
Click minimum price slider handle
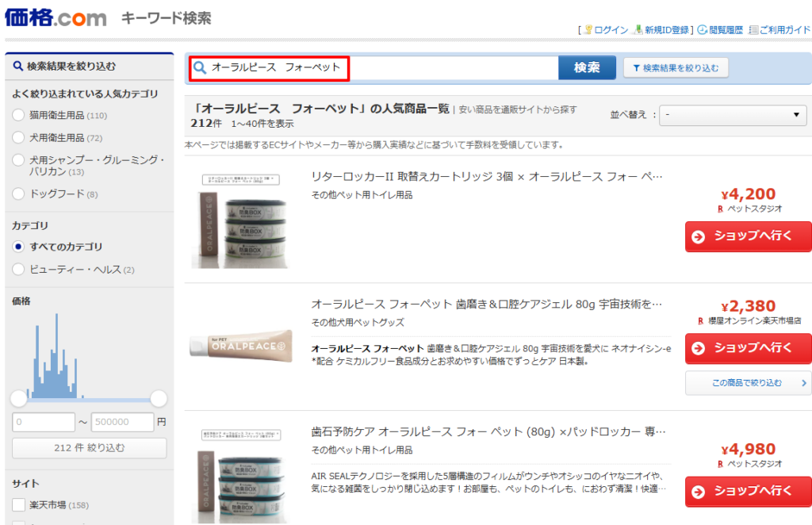click(x=19, y=399)
